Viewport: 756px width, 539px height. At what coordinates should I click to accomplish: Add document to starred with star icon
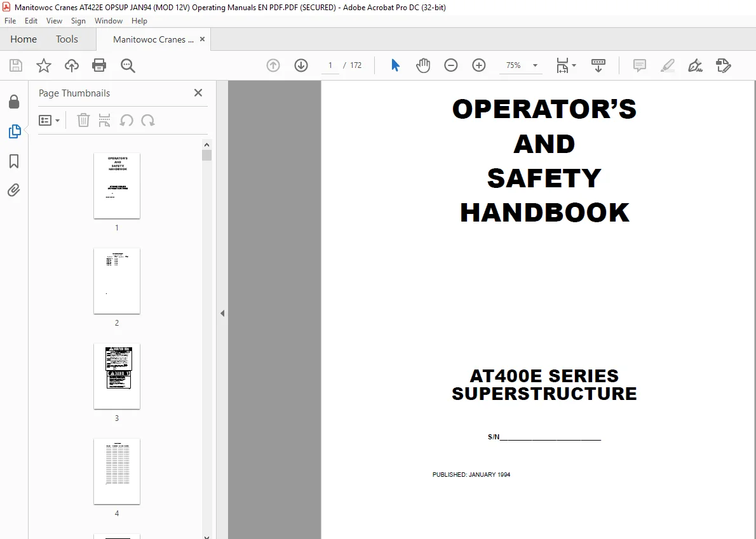[44, 65]
